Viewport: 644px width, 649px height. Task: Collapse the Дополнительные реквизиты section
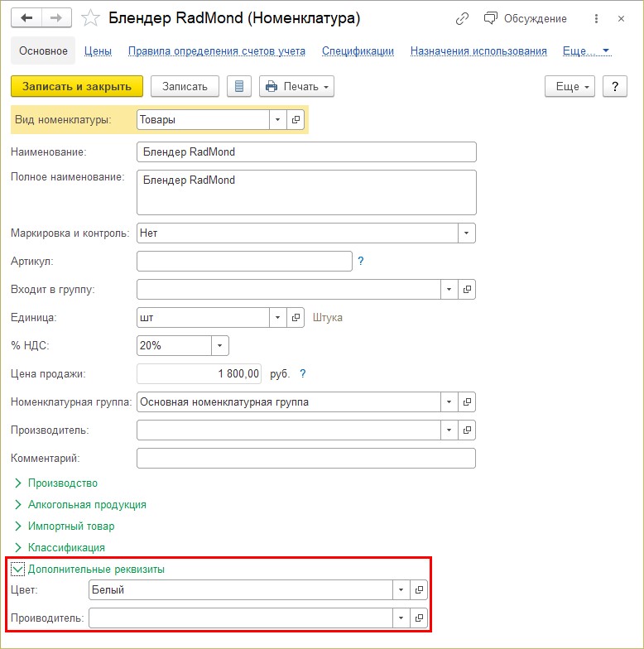[18, 570]
